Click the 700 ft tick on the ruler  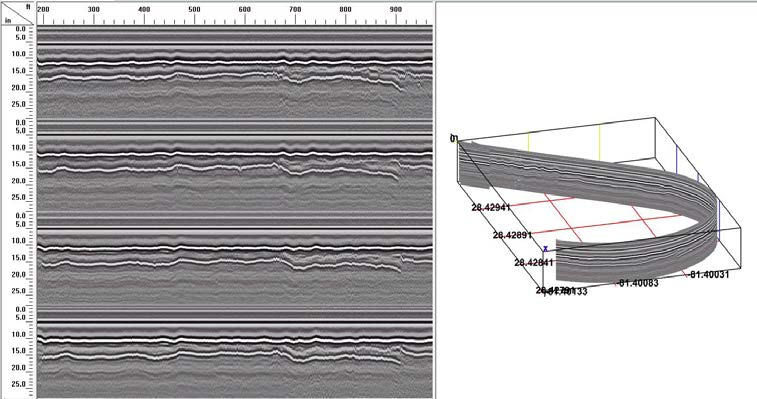pos(295,10)
